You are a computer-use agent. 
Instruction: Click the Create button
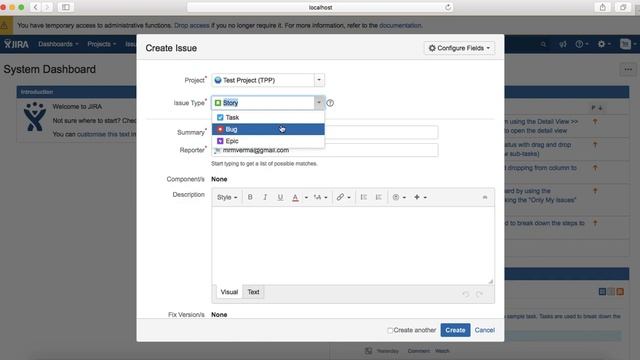[455, 330]
